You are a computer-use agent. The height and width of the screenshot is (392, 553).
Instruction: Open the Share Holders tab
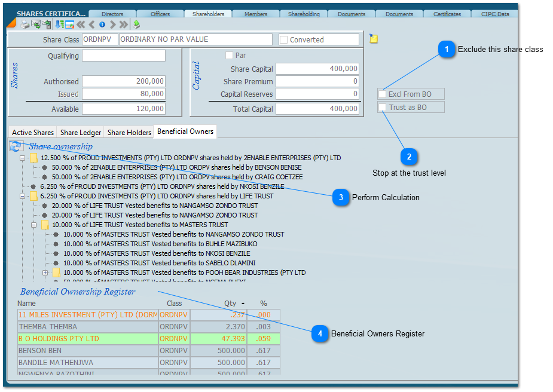pos(129,133)
